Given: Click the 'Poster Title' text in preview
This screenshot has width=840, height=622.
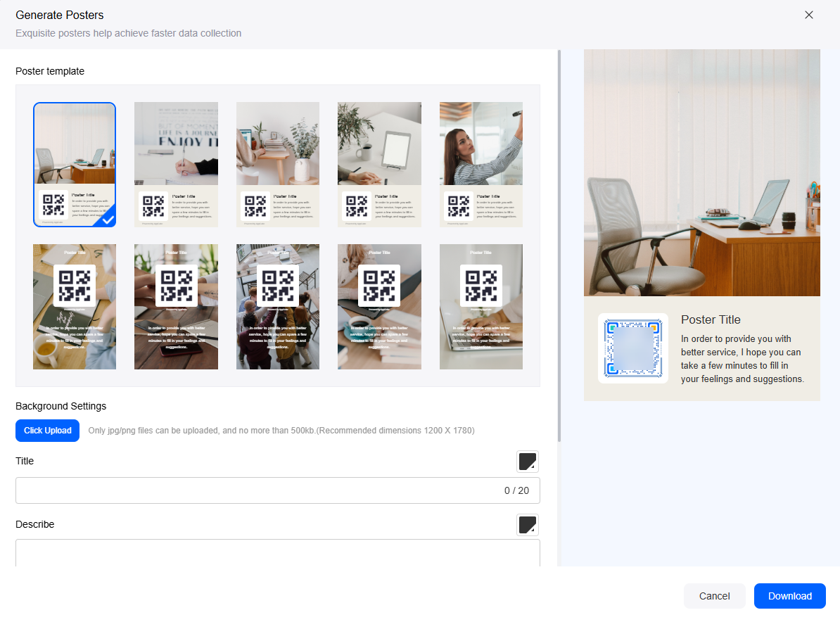Looking at the screenshot, I should click(x=711, y=320).
